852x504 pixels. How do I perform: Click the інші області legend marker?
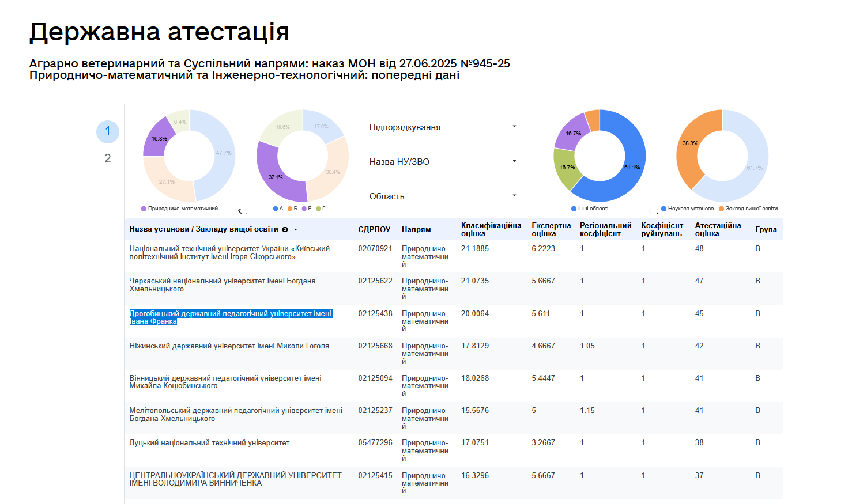point(574,209)
